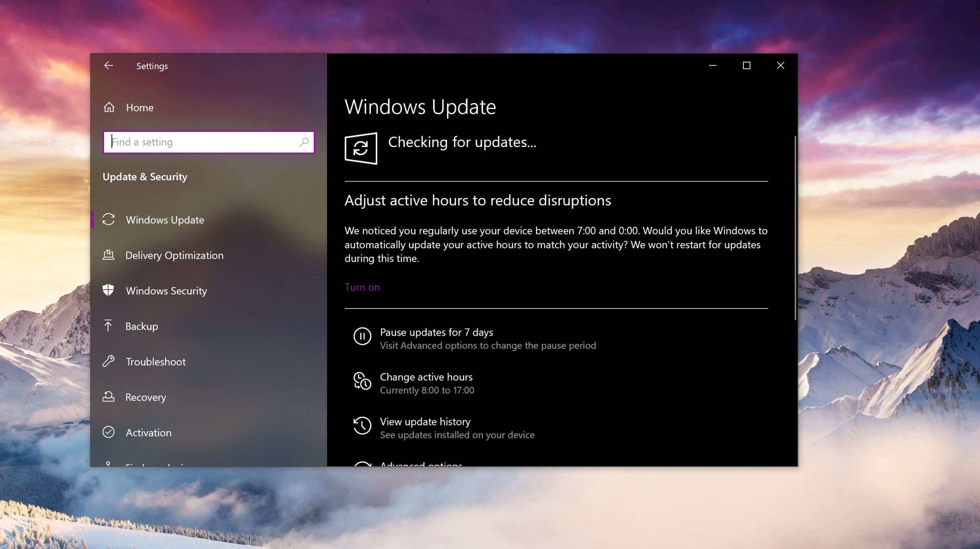Click the Update & Security heading
The image size is (980, 549).
(x=145, y=177)
